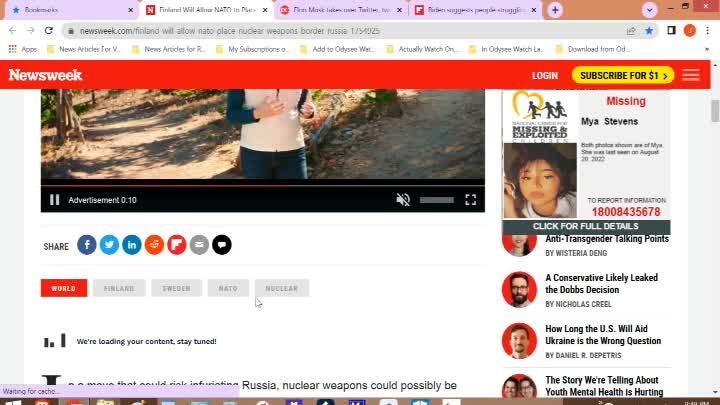Reload the current page

pyautogui.click(x=49, y=31)
